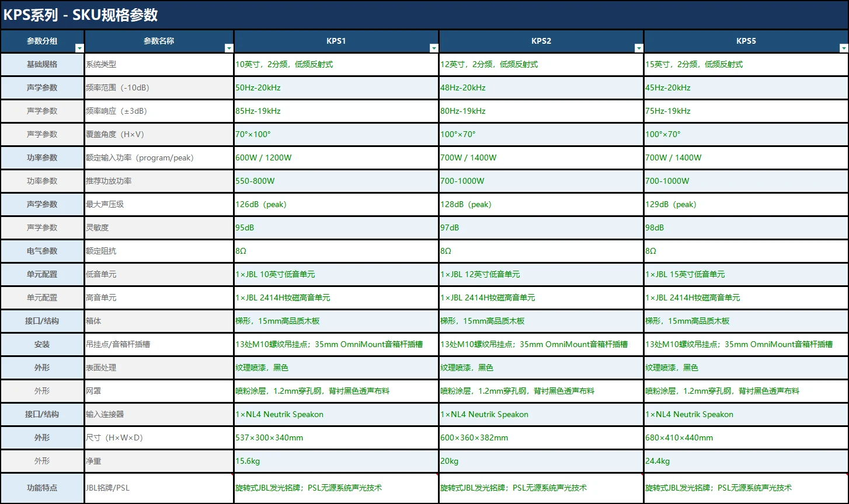Select cell 97dB
The image size is (849, 504).
pos(541,228)
